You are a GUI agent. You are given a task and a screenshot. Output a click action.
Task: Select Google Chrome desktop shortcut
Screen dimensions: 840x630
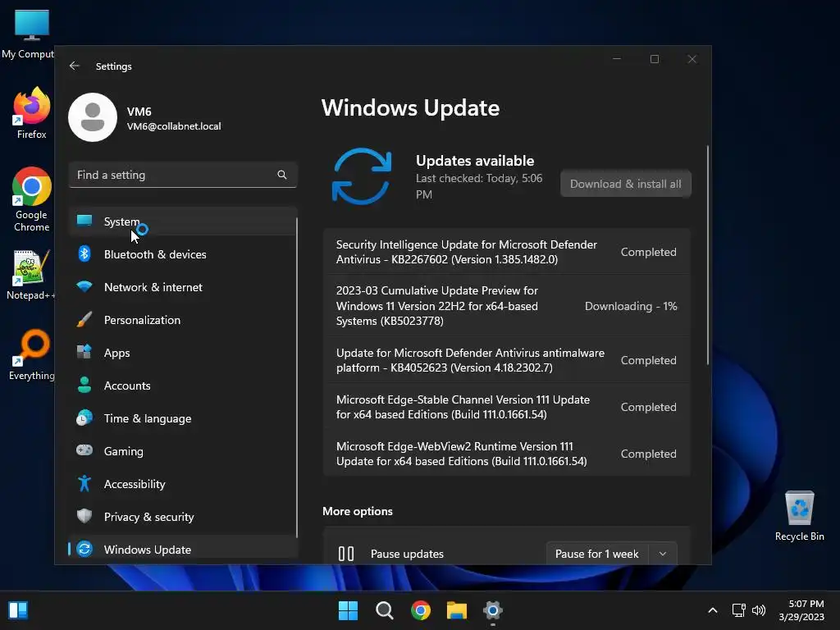tap(32, 199)
